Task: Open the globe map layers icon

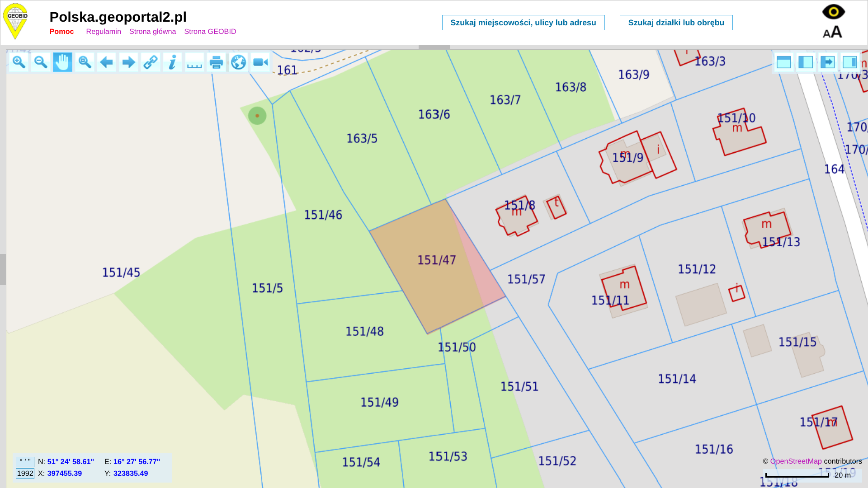Action: pos(238,62)
